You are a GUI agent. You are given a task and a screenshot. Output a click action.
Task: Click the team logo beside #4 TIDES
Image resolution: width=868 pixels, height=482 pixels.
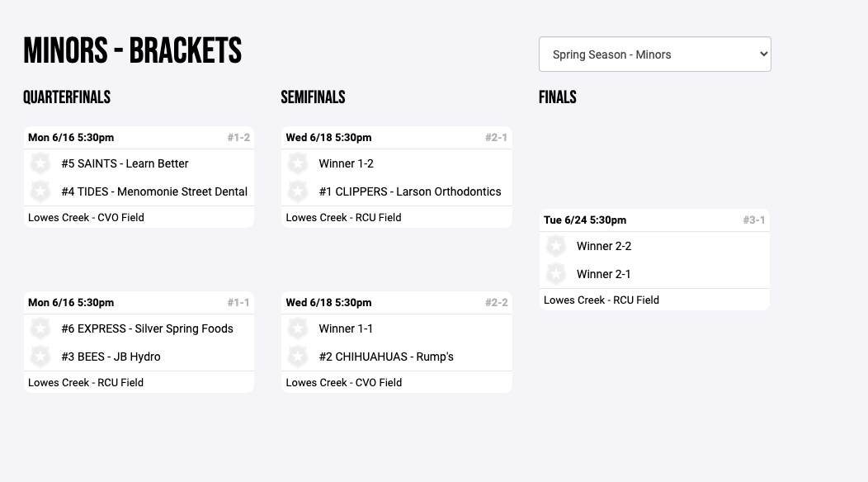[x=40, y=191]
